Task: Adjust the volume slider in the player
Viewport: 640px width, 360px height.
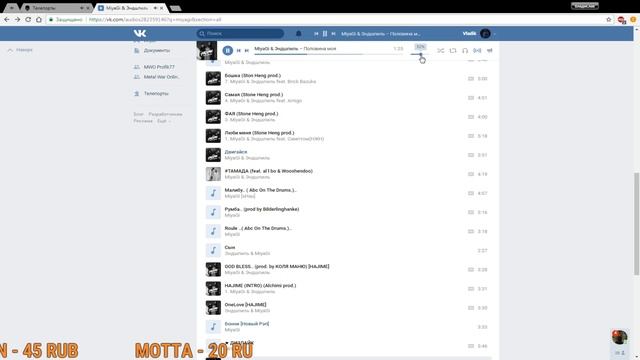Action: coord(420,54)
